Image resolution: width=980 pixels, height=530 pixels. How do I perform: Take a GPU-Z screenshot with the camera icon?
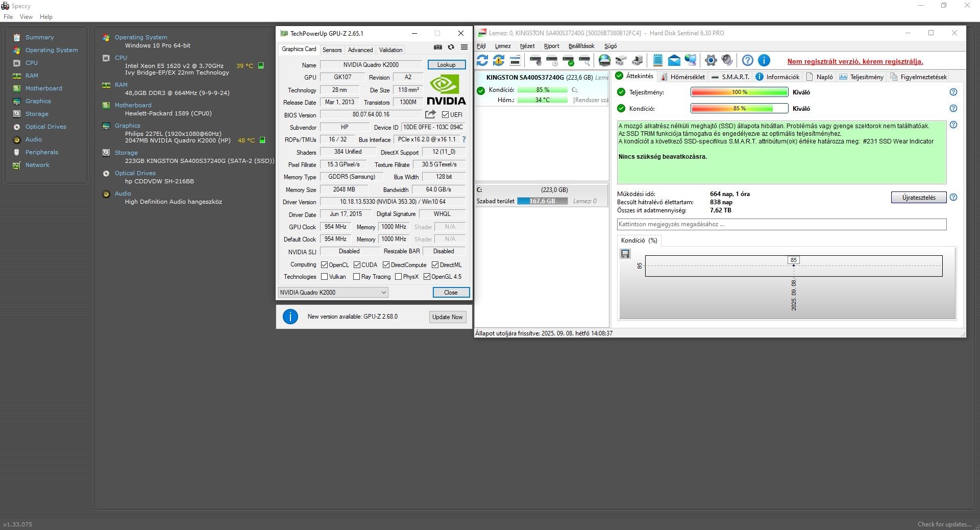click(438, 47)
